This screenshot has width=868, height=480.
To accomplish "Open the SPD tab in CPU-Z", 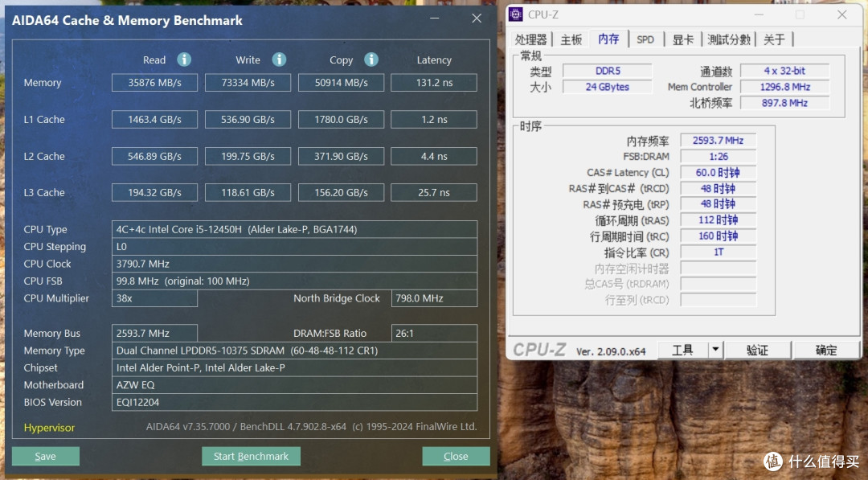I will [645, 39].
